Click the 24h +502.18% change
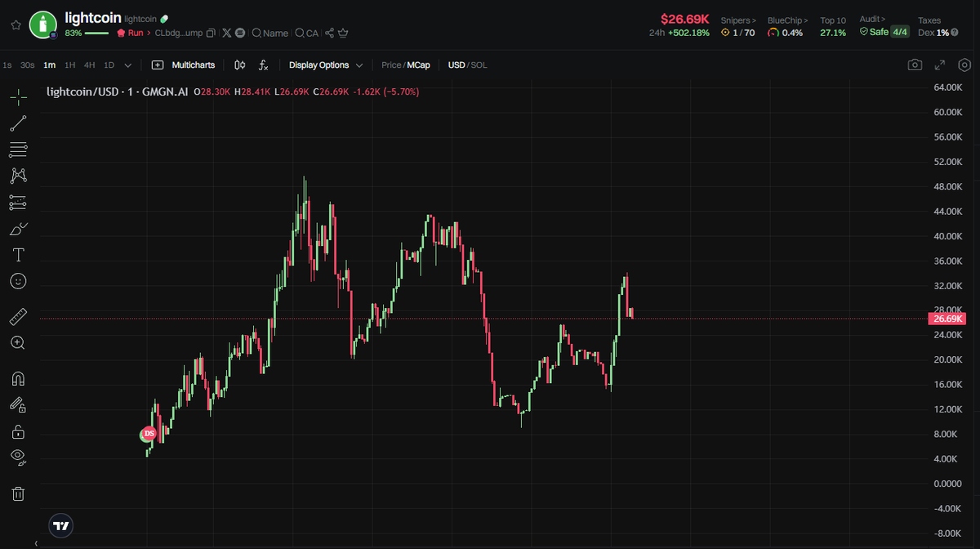 click(679, 33)
